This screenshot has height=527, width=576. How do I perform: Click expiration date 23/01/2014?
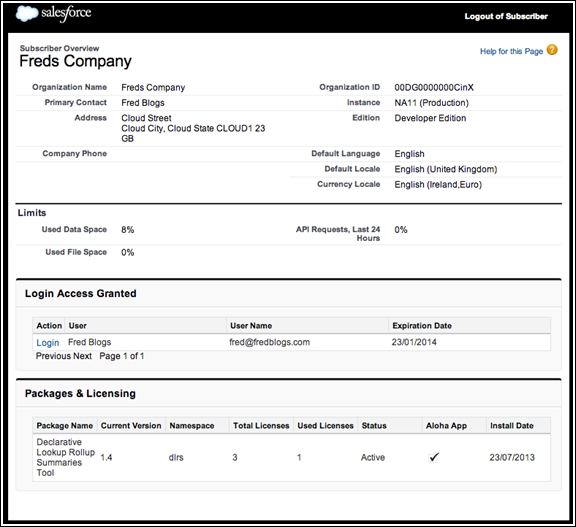(414, 342)
